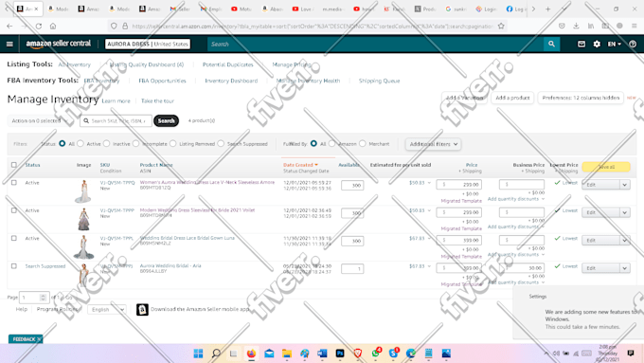Image resolution: width=644 pixels, height=363 pixels.
Task: Open Edit dropdown arrow for Aria row
Action: [625, 268]
